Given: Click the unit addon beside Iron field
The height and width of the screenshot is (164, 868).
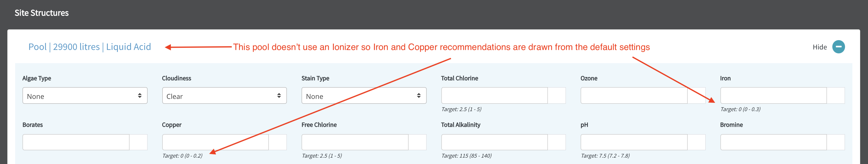Looking at the screenshot, I should click(836, 95).
